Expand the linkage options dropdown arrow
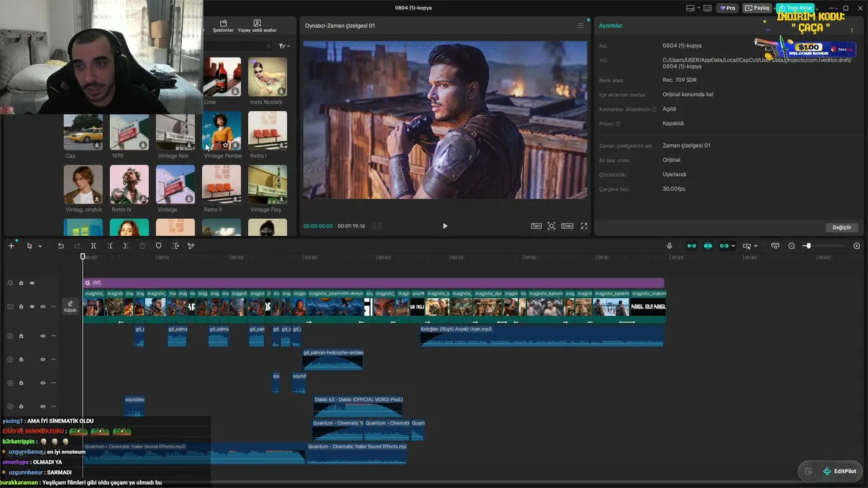Screen dimensions: 868x488 (x=734, y=246)
